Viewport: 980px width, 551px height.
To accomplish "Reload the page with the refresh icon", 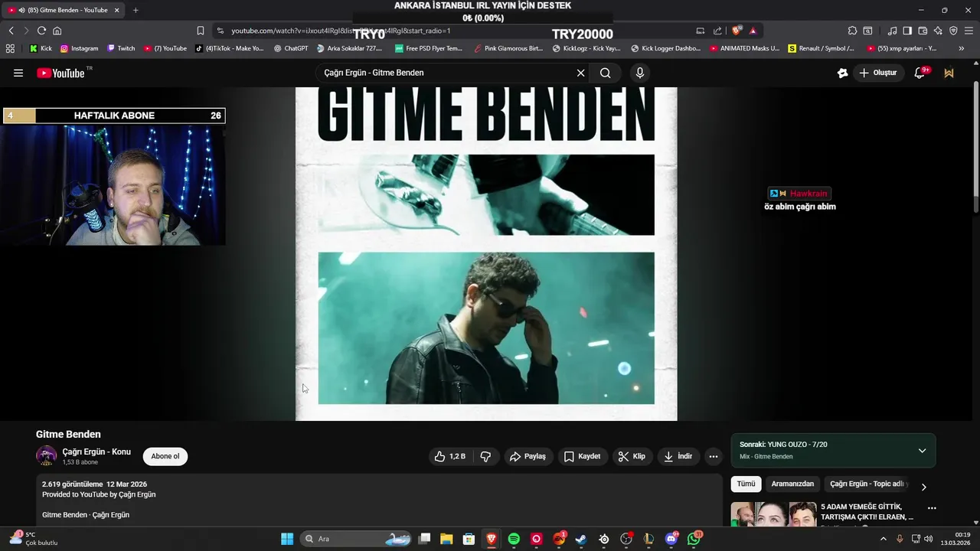I will click(41, 31).
